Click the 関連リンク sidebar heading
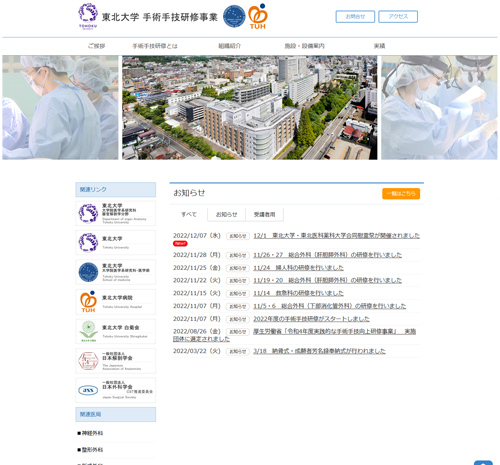Screen dimensions: 500x465 coord(116,190)
